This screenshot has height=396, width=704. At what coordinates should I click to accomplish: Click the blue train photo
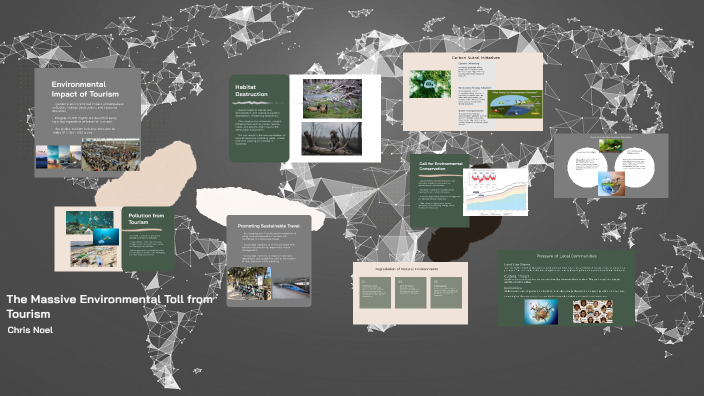291,288
